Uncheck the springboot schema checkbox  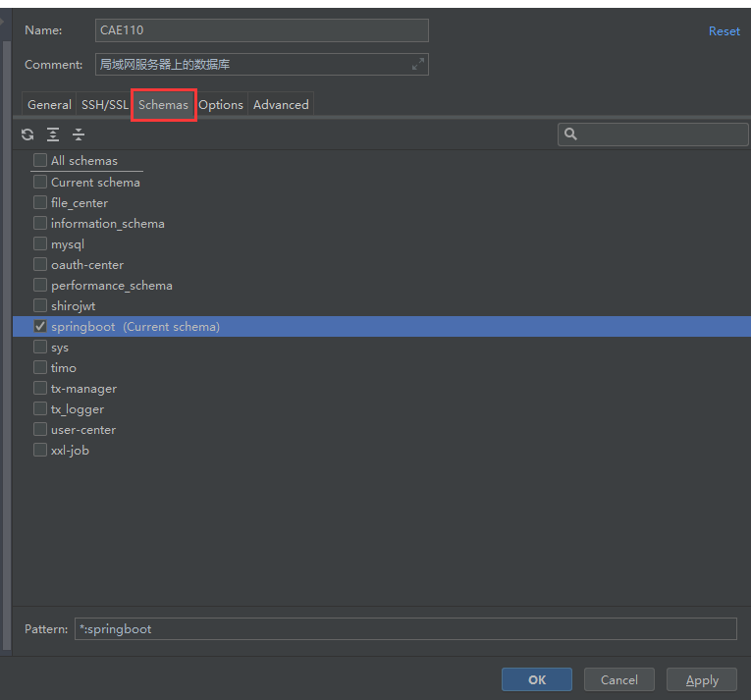tap(40, 326)
